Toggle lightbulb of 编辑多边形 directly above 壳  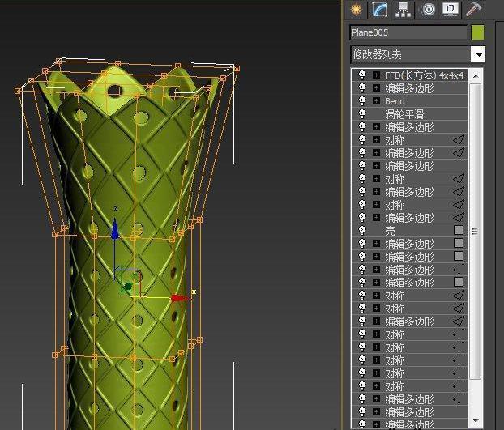[362, 218]
